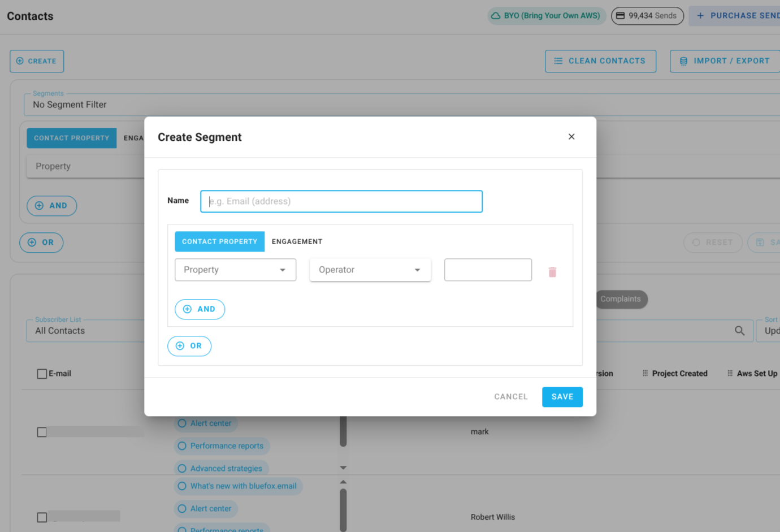Open the Property dropdown in the dialog
Image resolution: width=780 pixels, height=532 pixels.
point(235,270)
